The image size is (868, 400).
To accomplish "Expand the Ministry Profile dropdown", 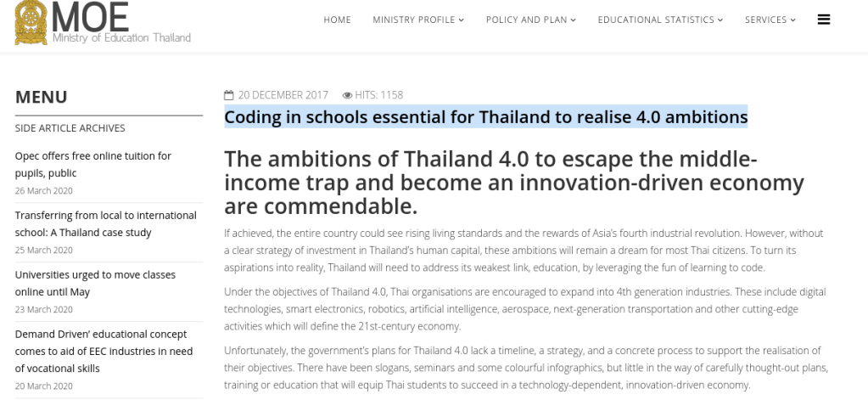I will pyautogui.click(x=418, y=20).
